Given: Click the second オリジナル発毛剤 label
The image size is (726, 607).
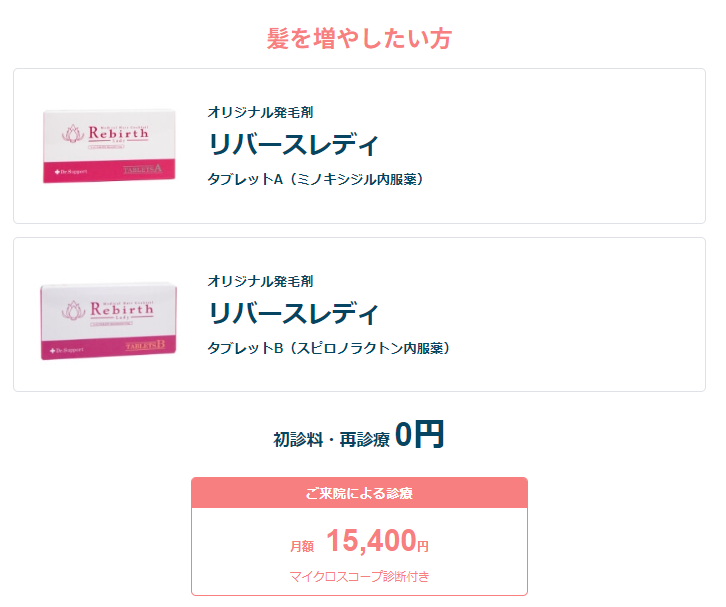Looking at the screenshot, I should click(260, 281).
